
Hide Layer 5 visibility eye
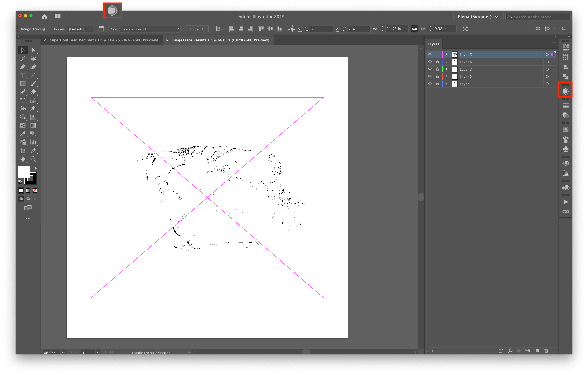430,54
